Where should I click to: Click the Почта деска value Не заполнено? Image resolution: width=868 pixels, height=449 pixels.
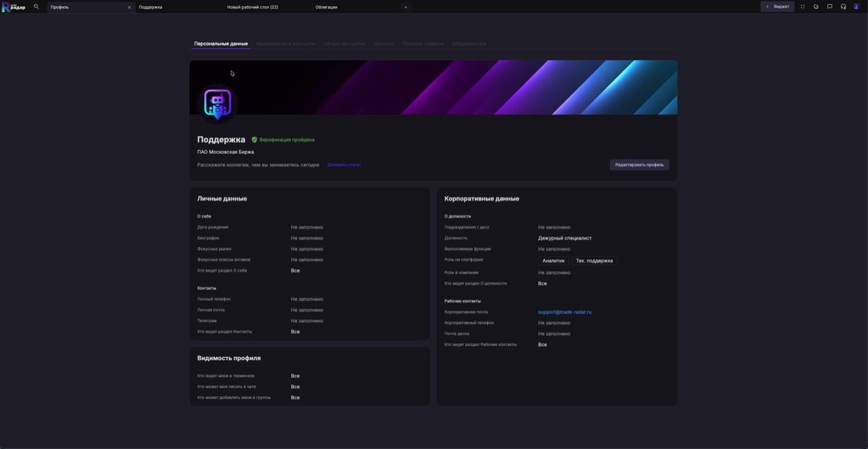[554, 334]
